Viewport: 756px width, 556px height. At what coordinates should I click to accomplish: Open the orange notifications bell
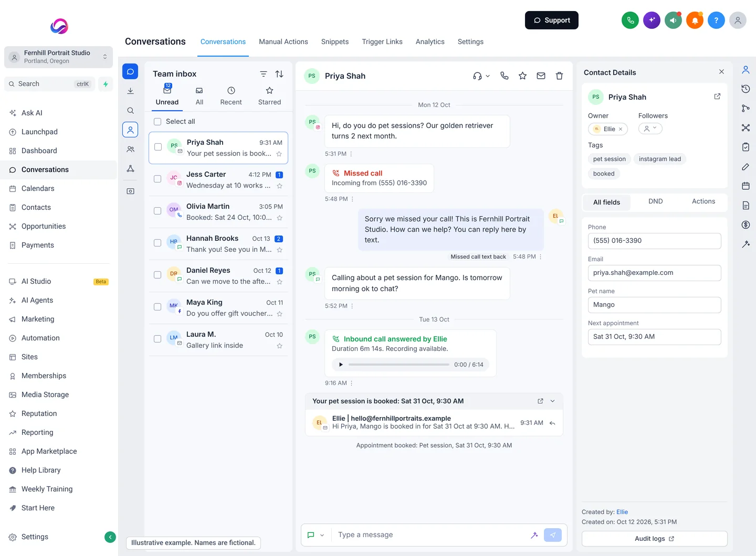[x=695, y=20]
